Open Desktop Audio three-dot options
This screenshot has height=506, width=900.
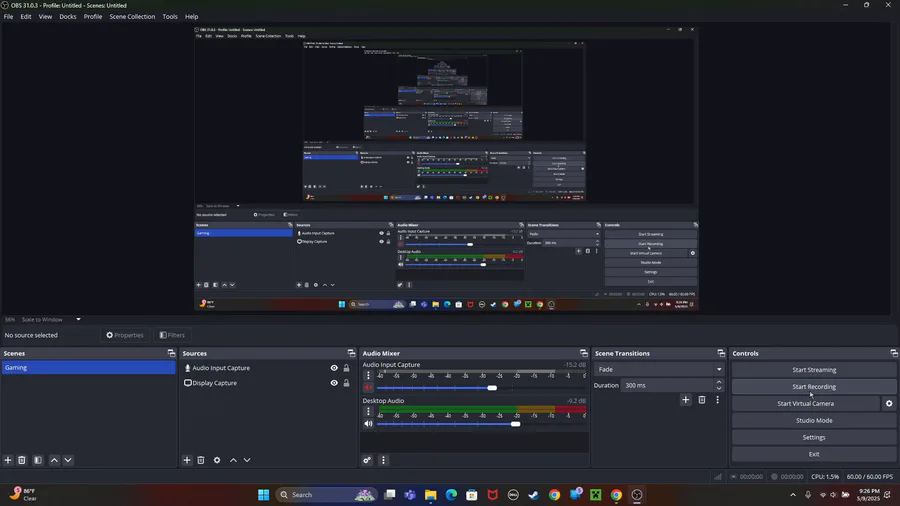(x=368, y=411)
